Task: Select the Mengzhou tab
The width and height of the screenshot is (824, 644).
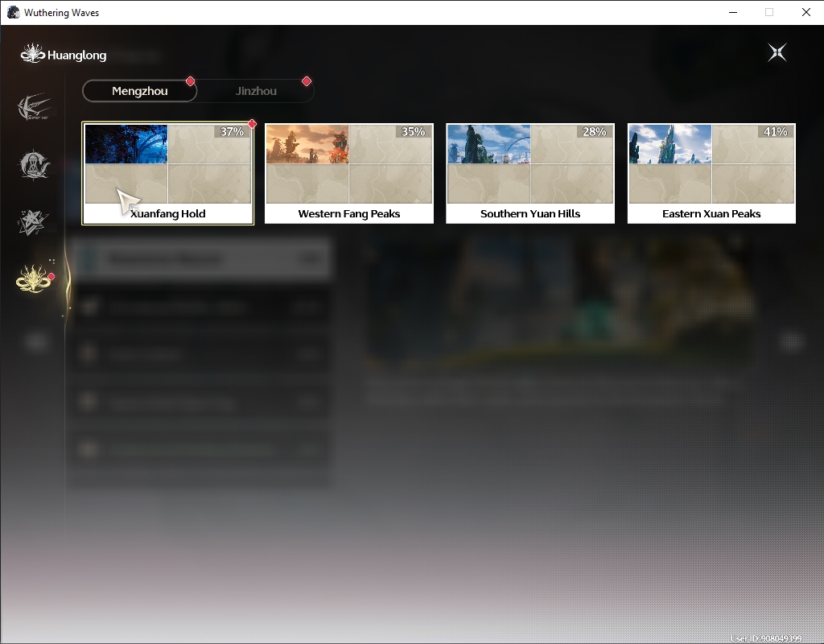Action: (140, 91)
